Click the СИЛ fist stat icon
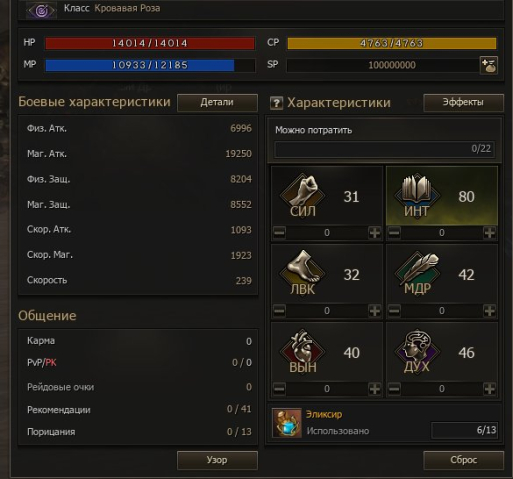 [x=302, y=194]
